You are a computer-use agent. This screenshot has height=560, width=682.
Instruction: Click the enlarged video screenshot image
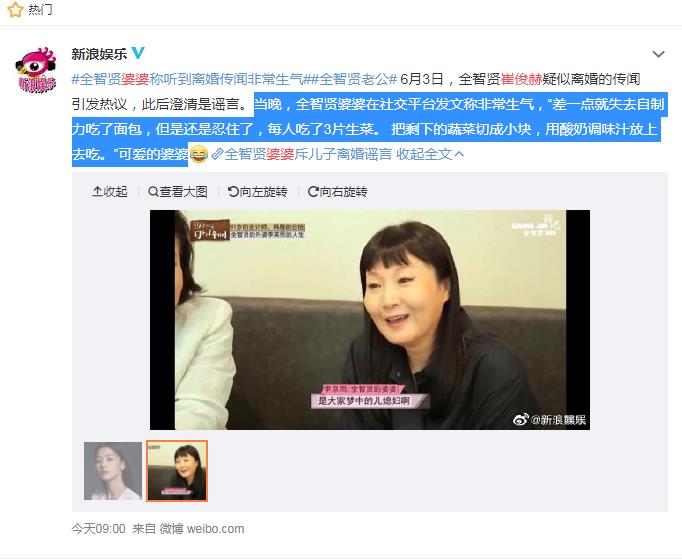(x=370, y=320)
